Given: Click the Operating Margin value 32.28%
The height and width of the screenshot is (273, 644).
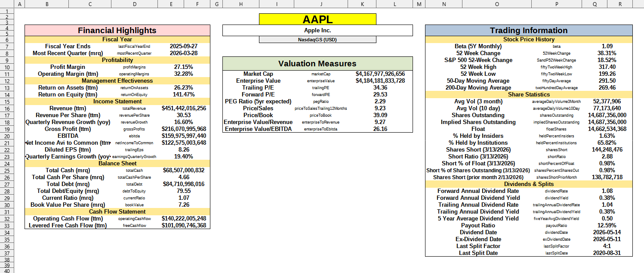Looking at the screenshot, I should click(x=184, y=74).
